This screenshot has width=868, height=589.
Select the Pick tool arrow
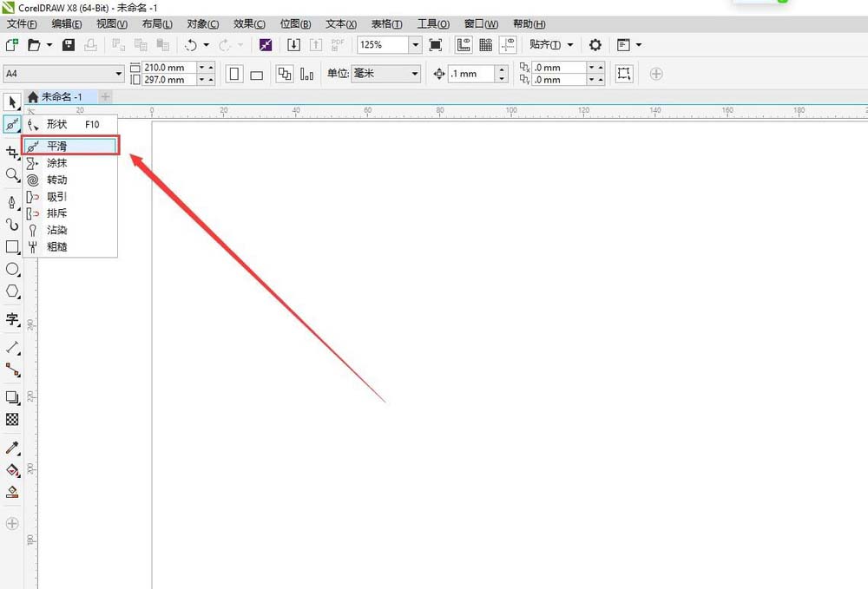click(x=12, y=102)
